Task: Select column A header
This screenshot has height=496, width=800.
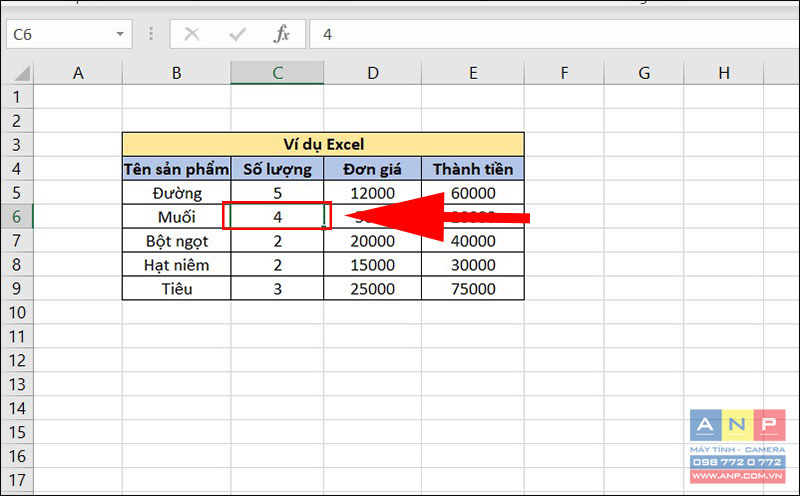Action: (x=78, y=73)
